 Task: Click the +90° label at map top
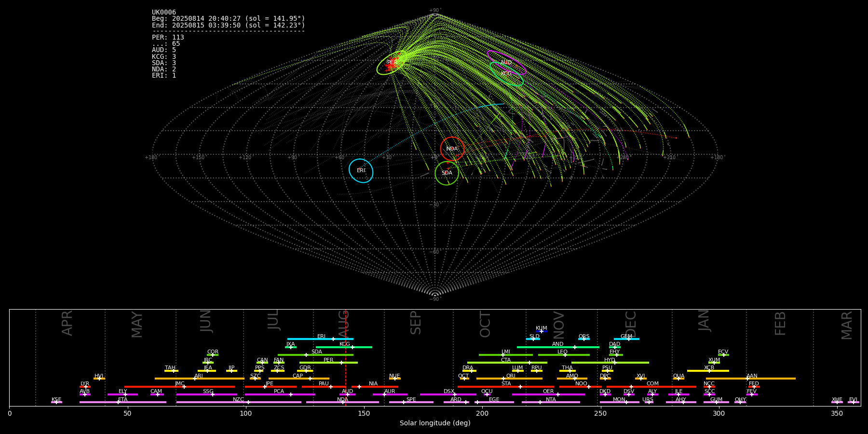coord(435,11)
